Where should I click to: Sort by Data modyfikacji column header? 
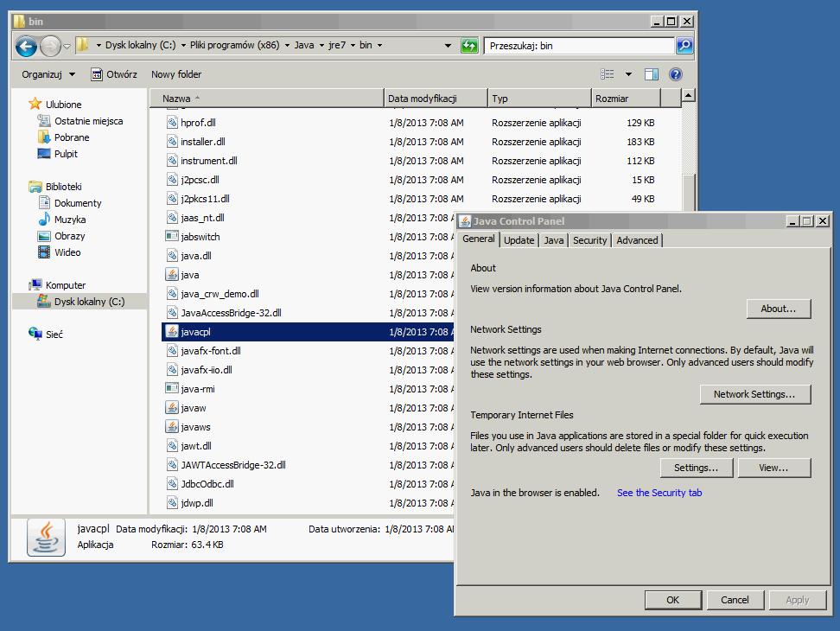pyautogui.click(x=436, y=99)
